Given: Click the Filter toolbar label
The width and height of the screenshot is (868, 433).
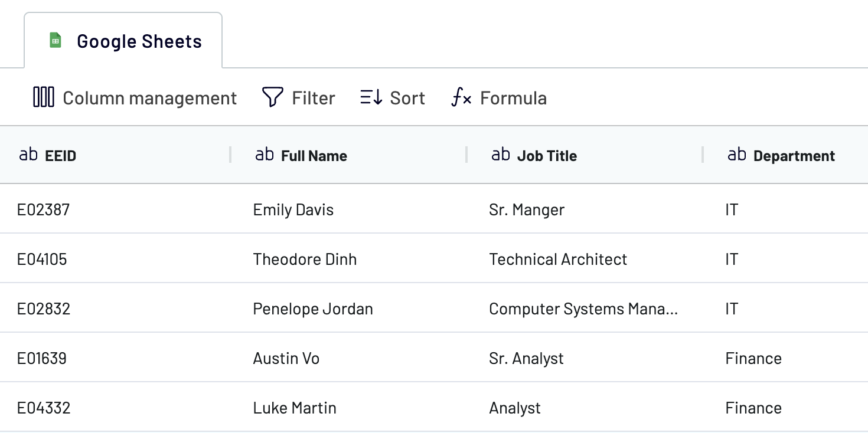Looking at the screenshot, I should 314,97.
